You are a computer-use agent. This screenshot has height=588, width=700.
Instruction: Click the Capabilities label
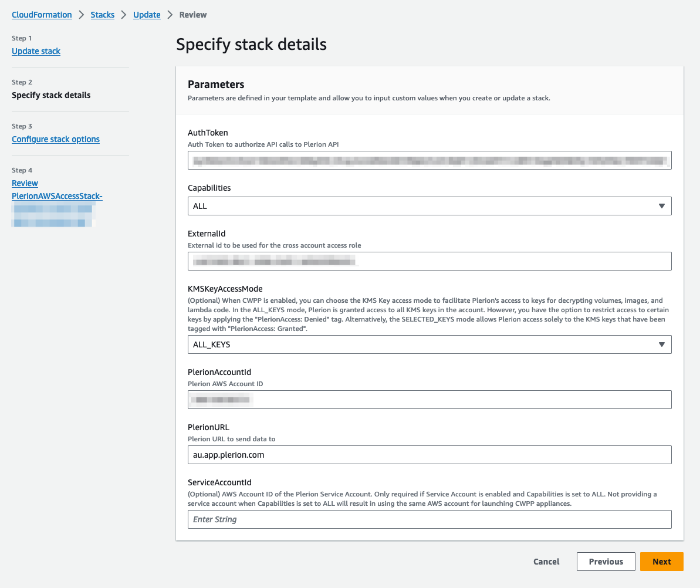click(209, 188)
